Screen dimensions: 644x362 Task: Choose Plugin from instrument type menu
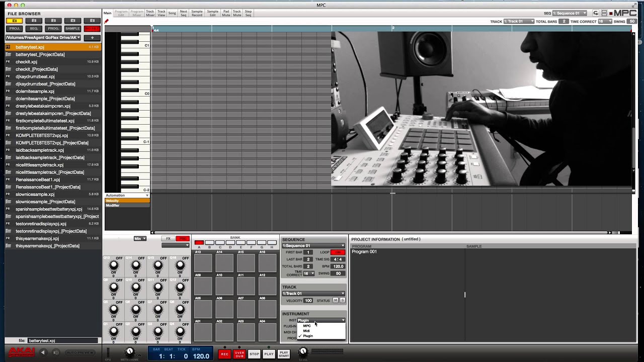[321, 336]
